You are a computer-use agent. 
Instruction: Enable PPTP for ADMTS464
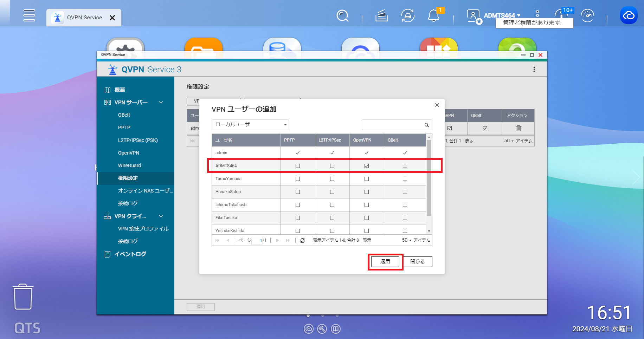[298, 166]
